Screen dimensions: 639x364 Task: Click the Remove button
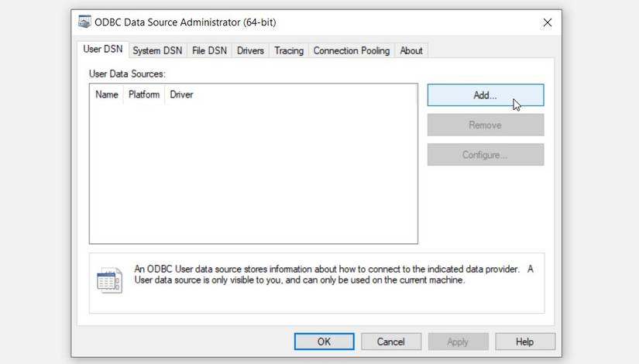point(485,125)
